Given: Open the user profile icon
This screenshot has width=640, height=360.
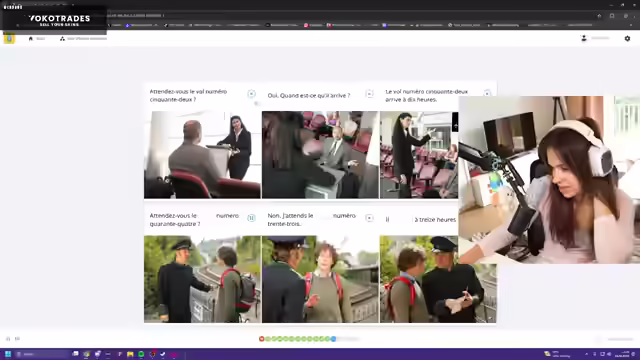Looking at the screenshot, I should [584, 38].
